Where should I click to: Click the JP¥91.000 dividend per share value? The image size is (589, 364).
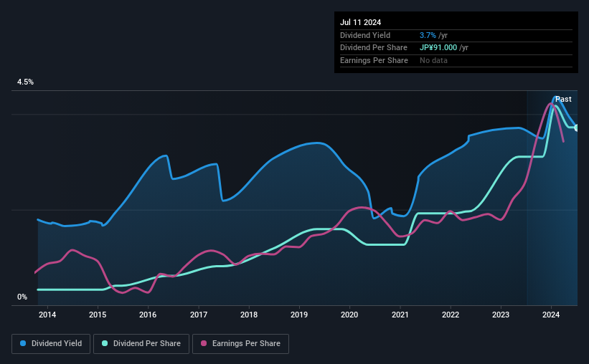438,48
